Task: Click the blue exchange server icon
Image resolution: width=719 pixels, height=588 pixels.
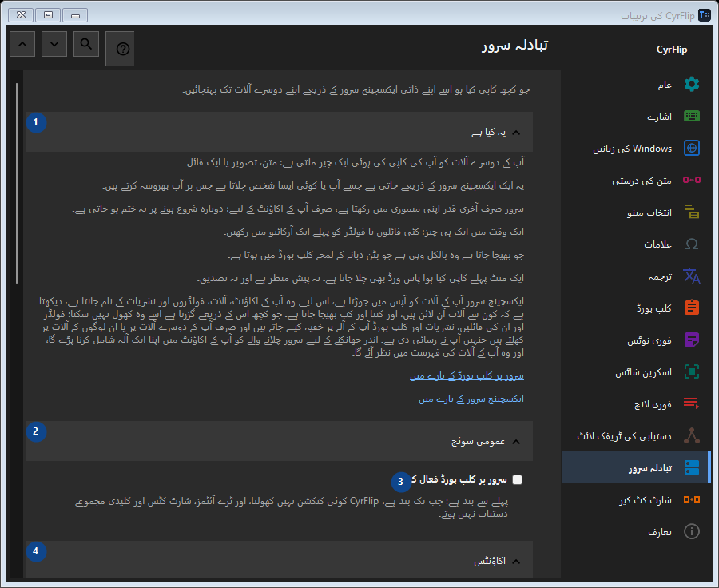Action: tap(692, 468)
